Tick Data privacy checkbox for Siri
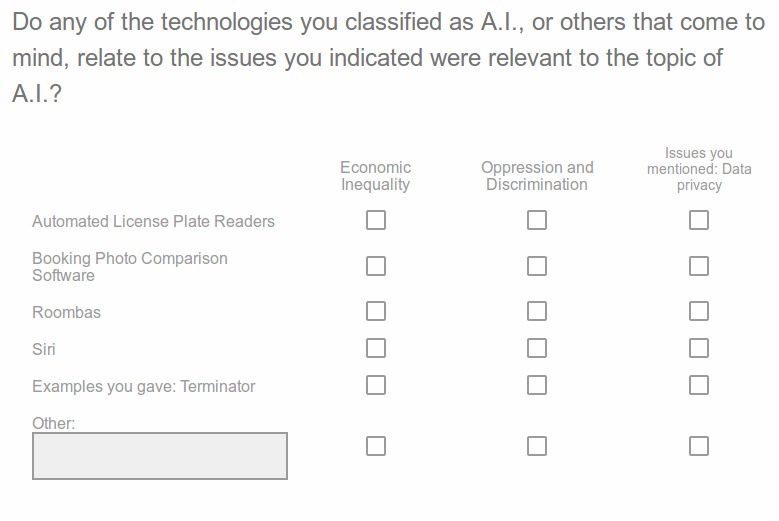 tap(699, 348)
